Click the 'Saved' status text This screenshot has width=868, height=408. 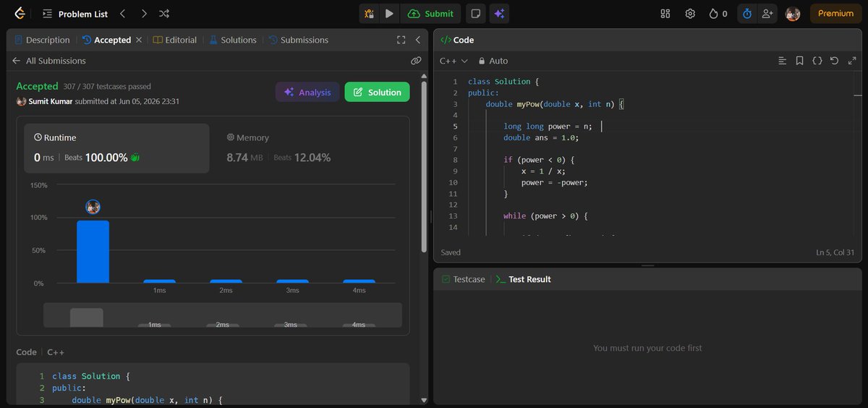pos(451,252)
